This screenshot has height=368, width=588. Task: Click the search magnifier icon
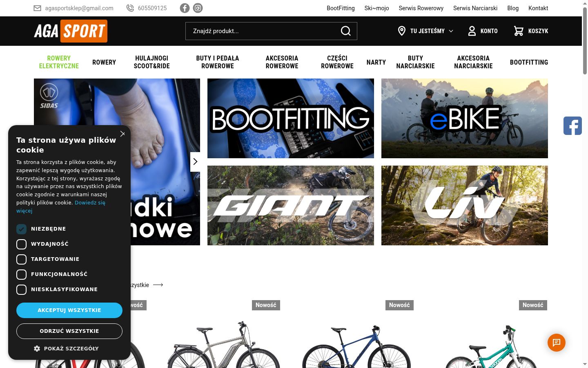pos(346,31)
